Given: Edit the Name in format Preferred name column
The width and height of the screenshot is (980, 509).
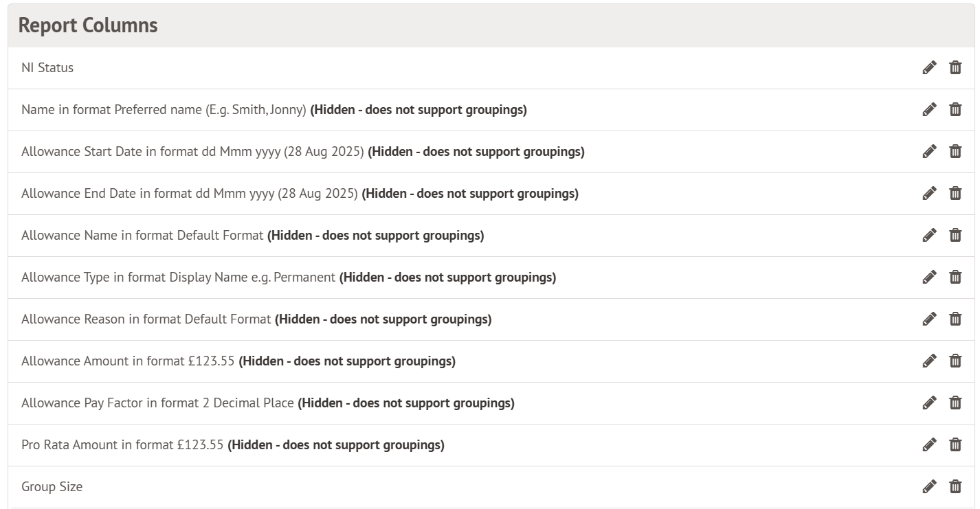Looking at the screenshot, I should pyautogui.click(x=929, y=109).
